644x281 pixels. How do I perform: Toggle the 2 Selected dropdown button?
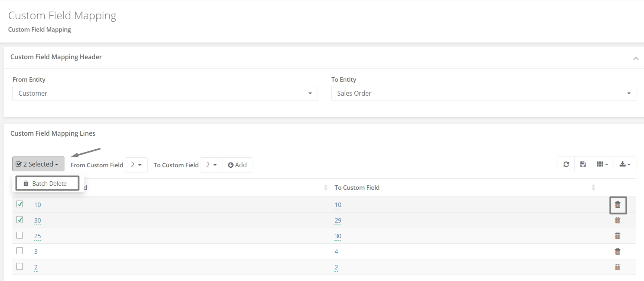(38, 164)
